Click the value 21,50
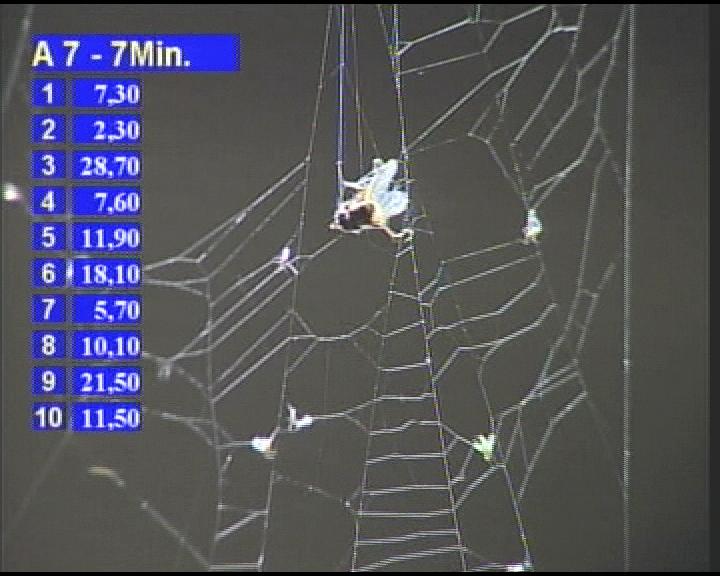 107,381
